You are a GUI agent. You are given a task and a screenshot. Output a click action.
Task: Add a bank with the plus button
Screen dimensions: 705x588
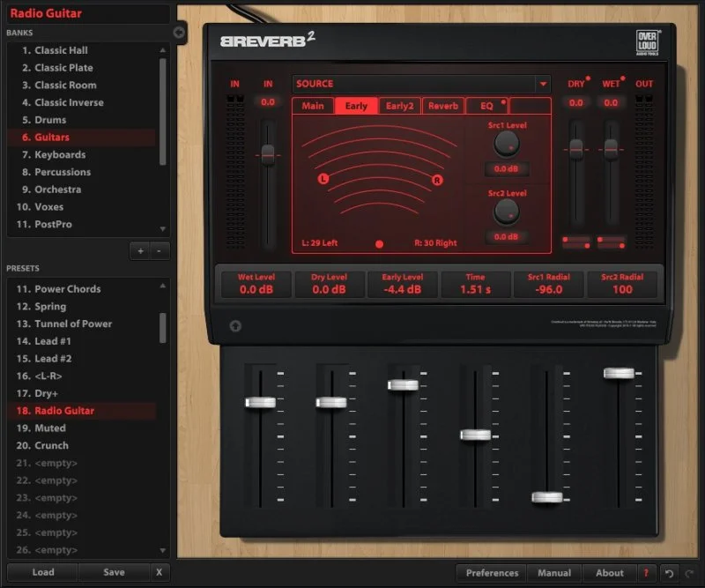[x=140, y=251]
